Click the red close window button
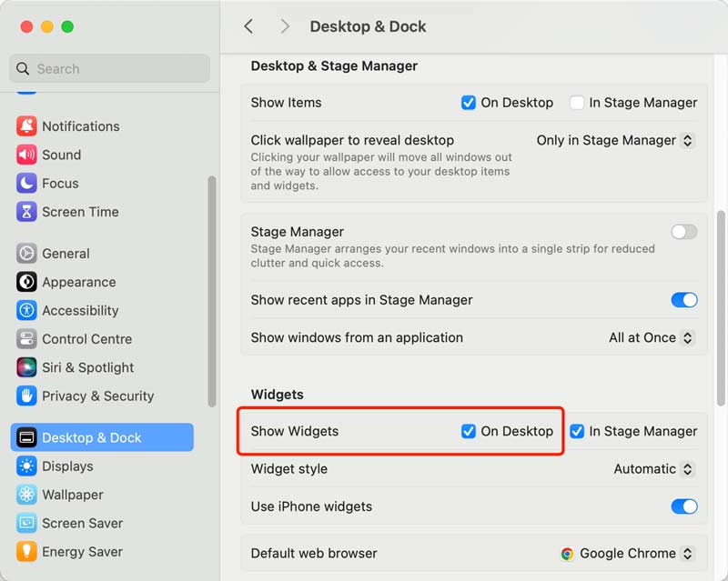Image resolution: width=728 pixels, height=581 pixels. click(27, 26)
